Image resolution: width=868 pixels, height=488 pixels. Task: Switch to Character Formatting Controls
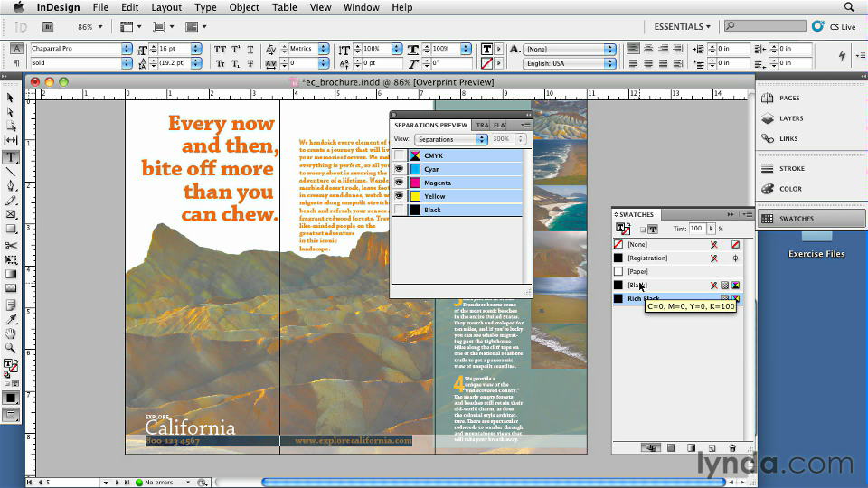pos(16,49)
